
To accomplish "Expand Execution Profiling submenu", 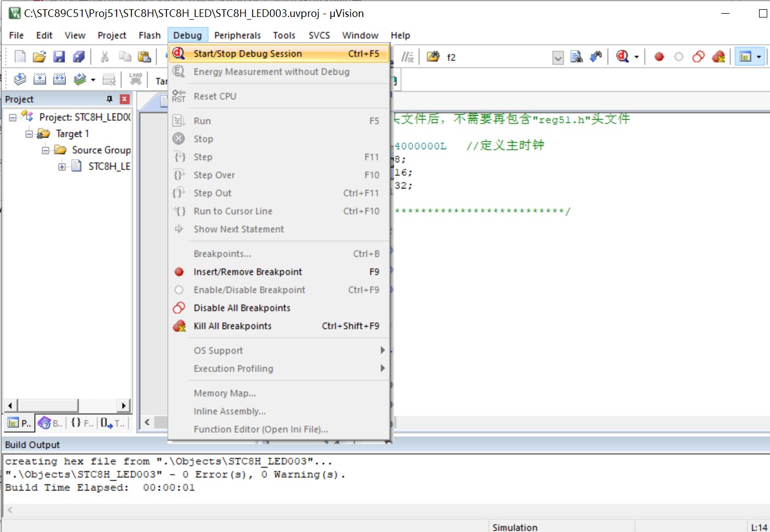I will (x=279, y=369).
